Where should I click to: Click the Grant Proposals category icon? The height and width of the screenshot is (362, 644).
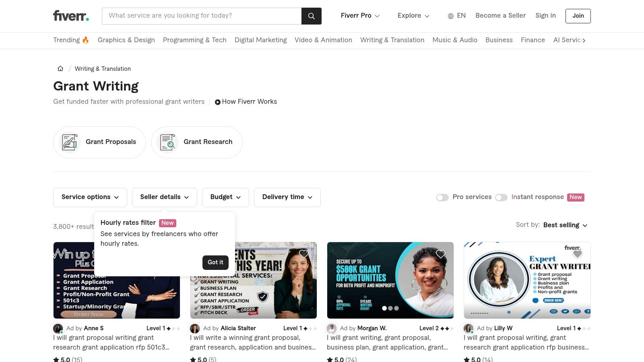tap(70, 142)
